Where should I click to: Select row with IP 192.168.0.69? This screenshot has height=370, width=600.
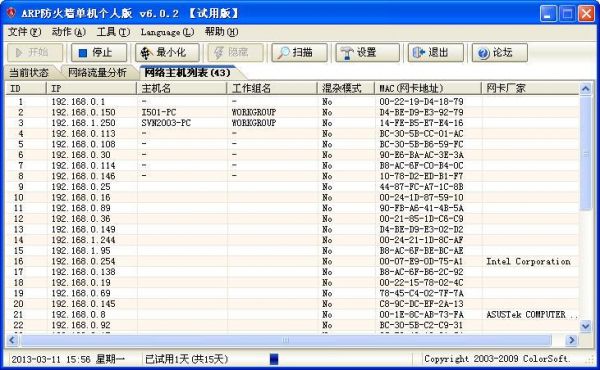[292, 293]
